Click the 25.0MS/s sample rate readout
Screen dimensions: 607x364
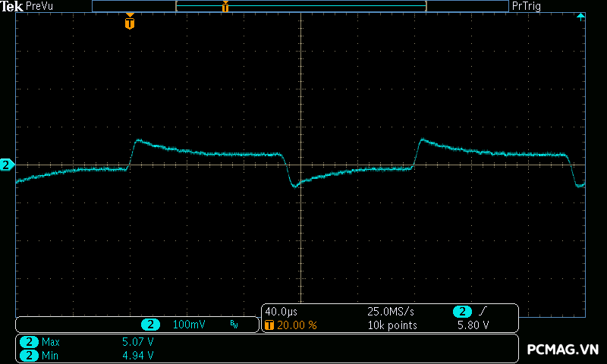pos(391,312)
